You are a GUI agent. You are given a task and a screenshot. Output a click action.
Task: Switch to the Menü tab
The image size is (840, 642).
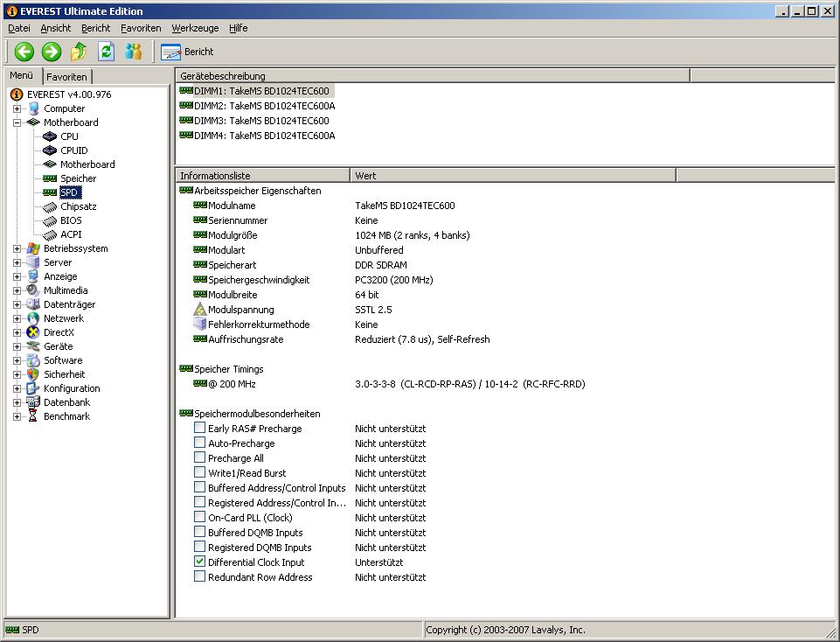(x=22, y=75)
